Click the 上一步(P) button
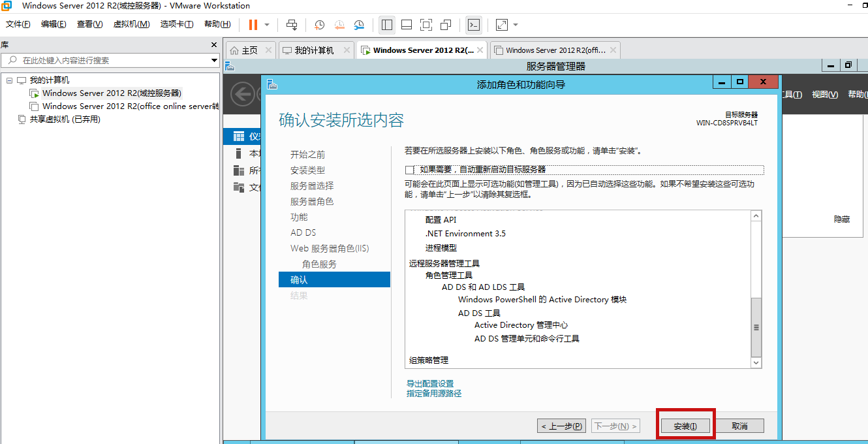 click(x=561, y=426)
